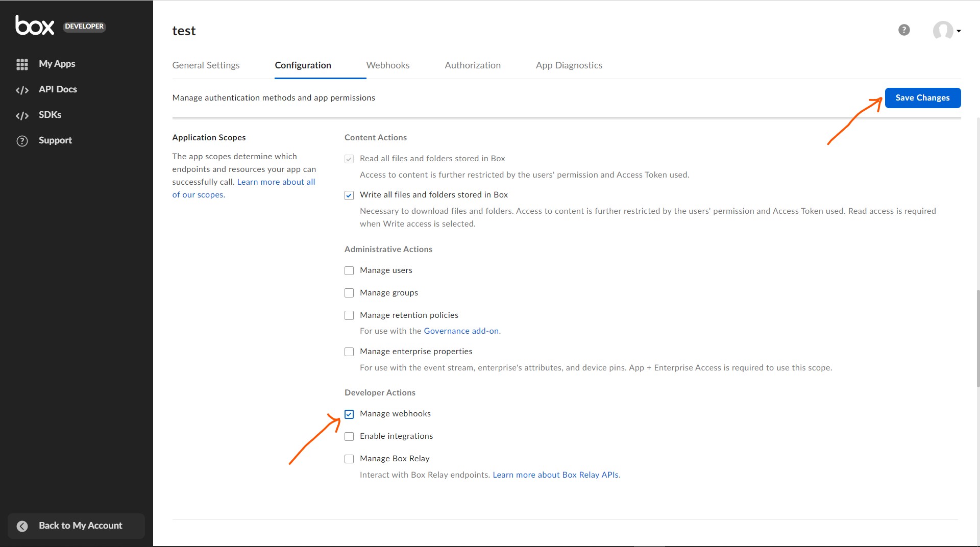Open Learn more about Box Relay APIs link
Viewport: 980px width, 547px height.
pyautogui.click(x=556, y=475)
